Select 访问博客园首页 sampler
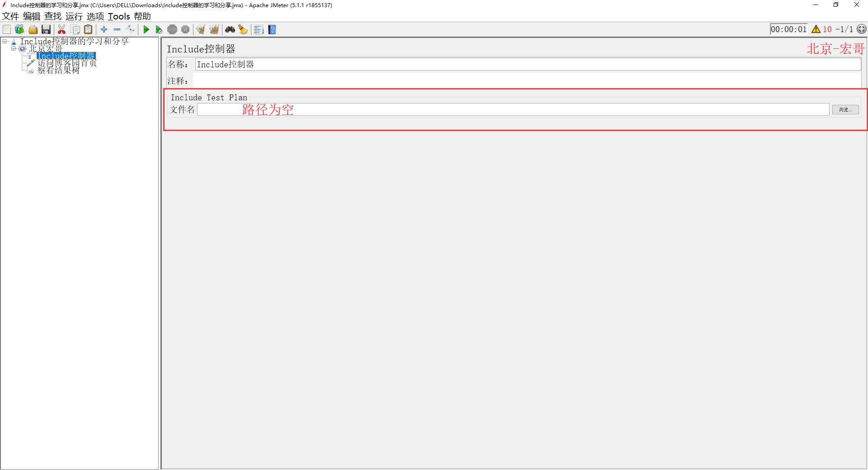The height and width of the screenshot is (470, 868). pyautogui.click(x=67, y=63)
